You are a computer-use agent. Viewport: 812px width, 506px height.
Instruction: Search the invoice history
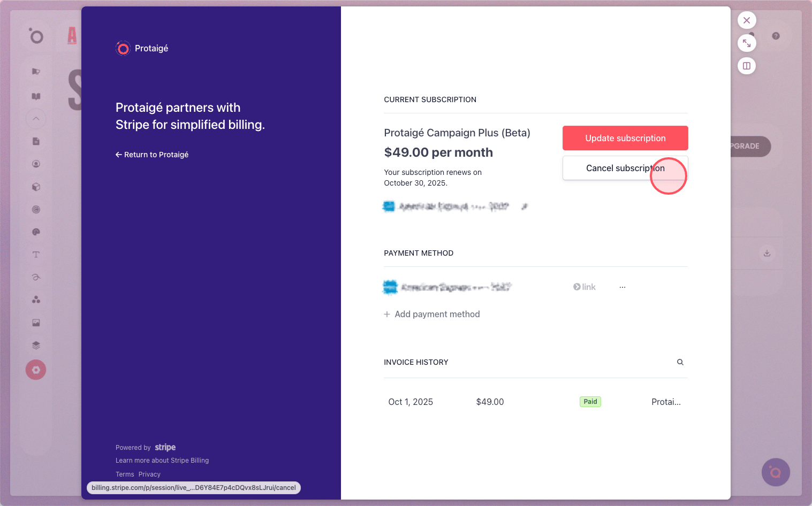[x=680, y=362]
